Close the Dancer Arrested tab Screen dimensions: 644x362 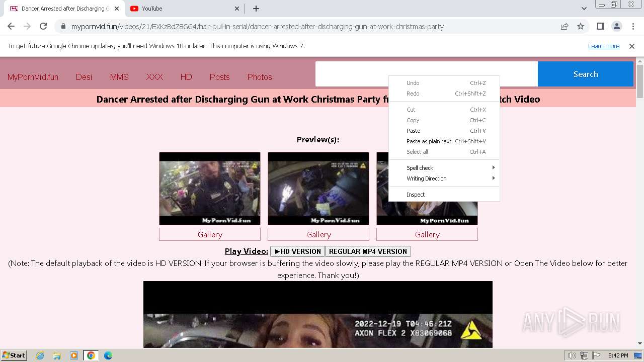point(116,9)
